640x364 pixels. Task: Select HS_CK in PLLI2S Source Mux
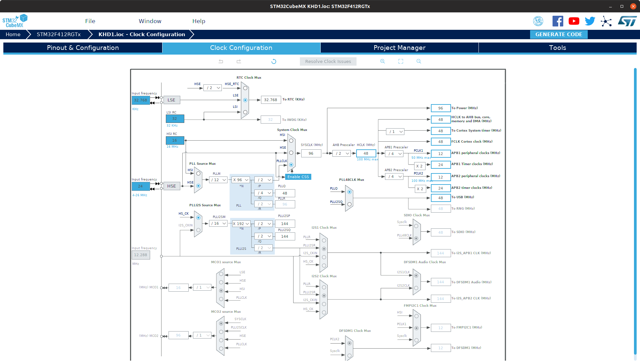(x=198, y=218)
